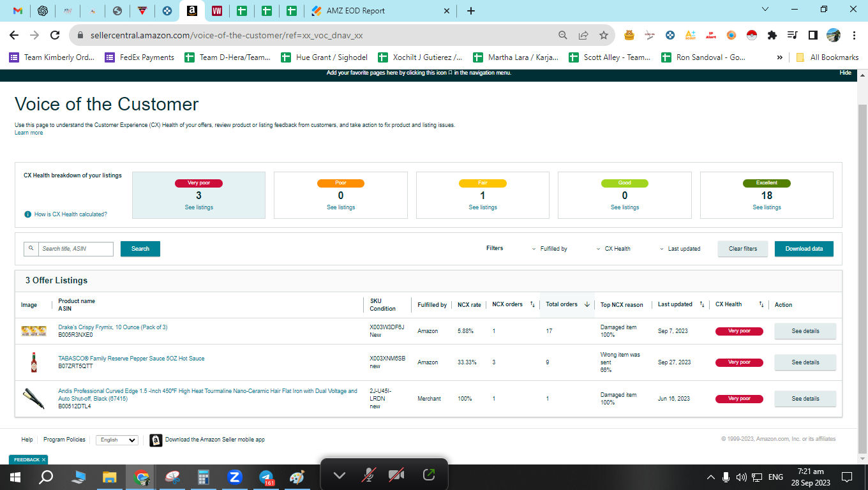Download the listings data

(804, 249)
